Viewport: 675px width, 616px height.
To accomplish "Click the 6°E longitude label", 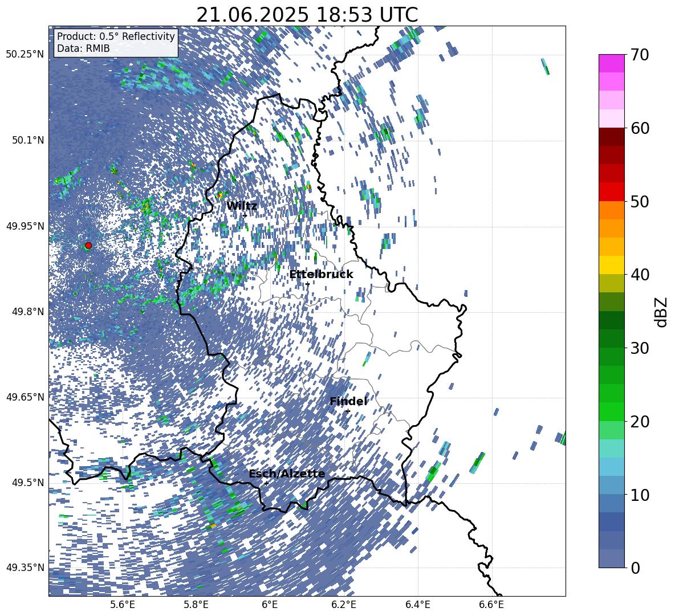I will point(270,605).
